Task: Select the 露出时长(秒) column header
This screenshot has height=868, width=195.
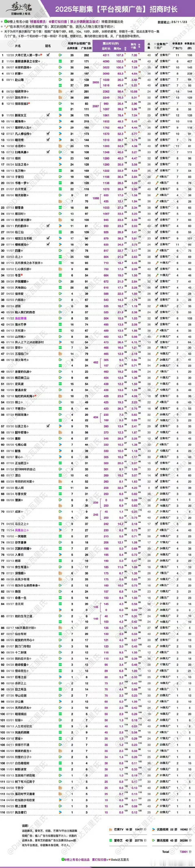Action: click(110, 43)
